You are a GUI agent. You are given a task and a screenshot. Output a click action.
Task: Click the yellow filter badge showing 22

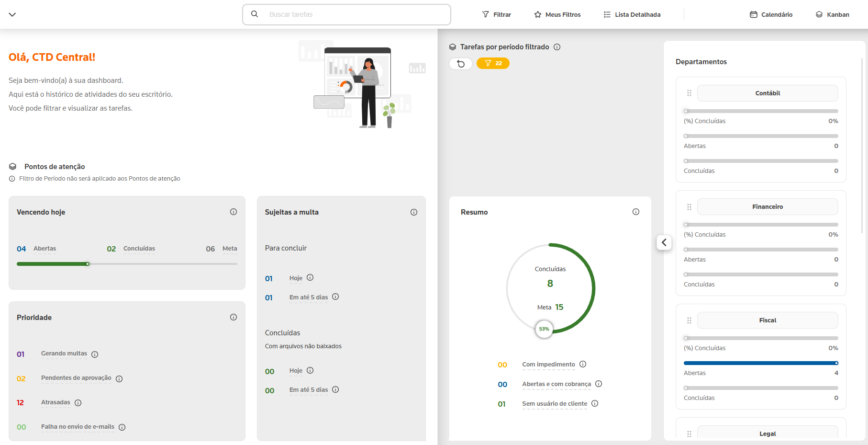click(x=493, y=63)
